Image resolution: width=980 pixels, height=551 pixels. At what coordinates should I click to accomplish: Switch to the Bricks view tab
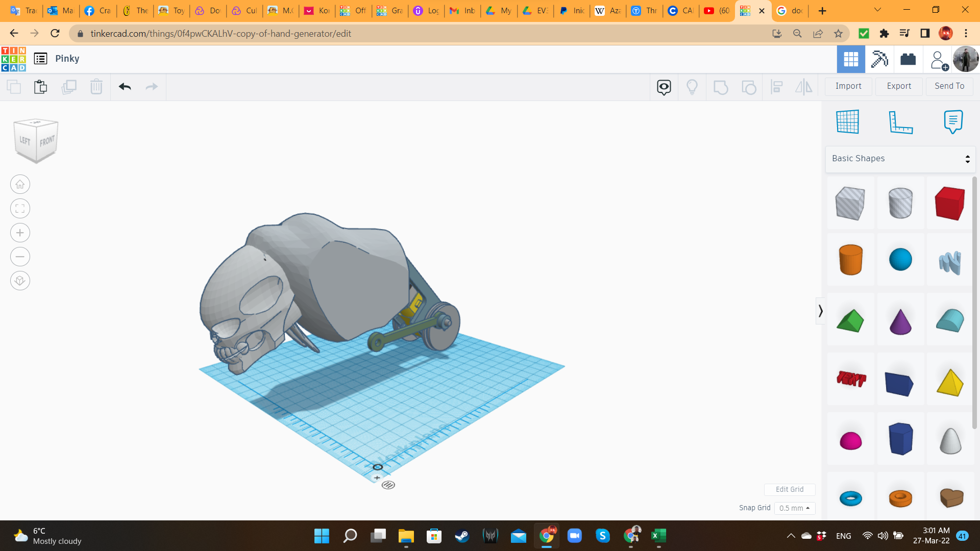coord(908,59)
